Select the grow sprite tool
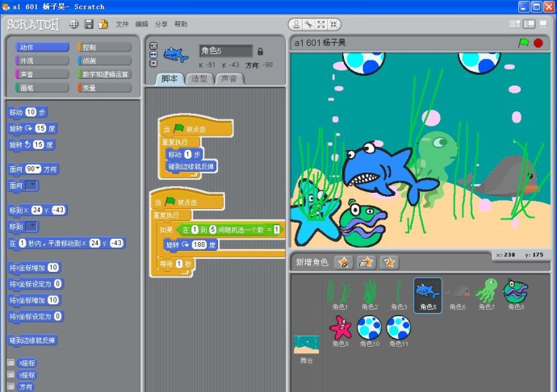The height and width of the screenshot is (392, 557). pos(321,24)
